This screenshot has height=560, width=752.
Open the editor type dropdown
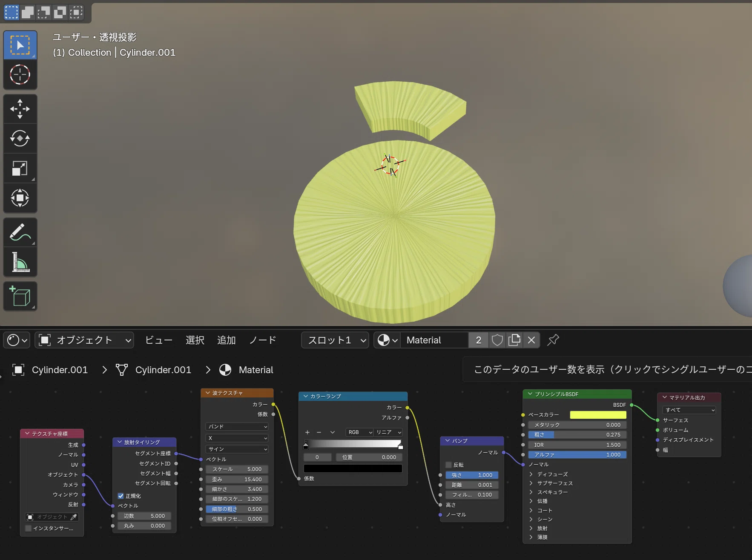click(x=17, y=340)
